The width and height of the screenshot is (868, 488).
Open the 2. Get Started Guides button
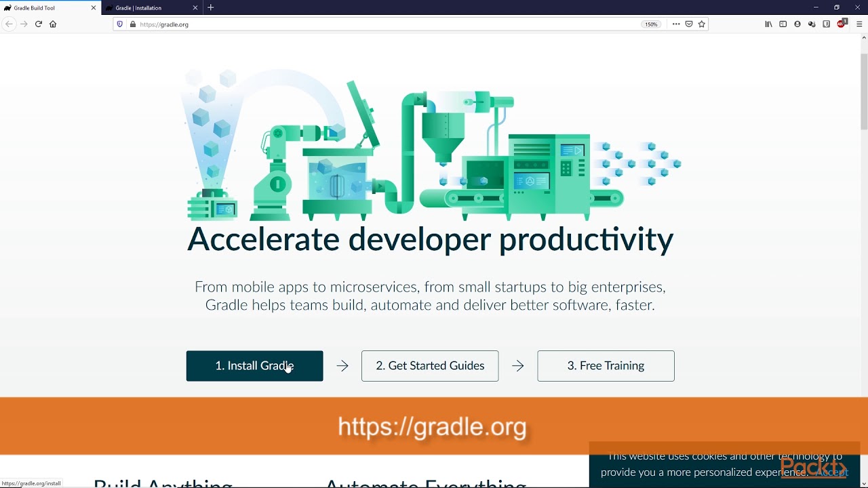430,366
